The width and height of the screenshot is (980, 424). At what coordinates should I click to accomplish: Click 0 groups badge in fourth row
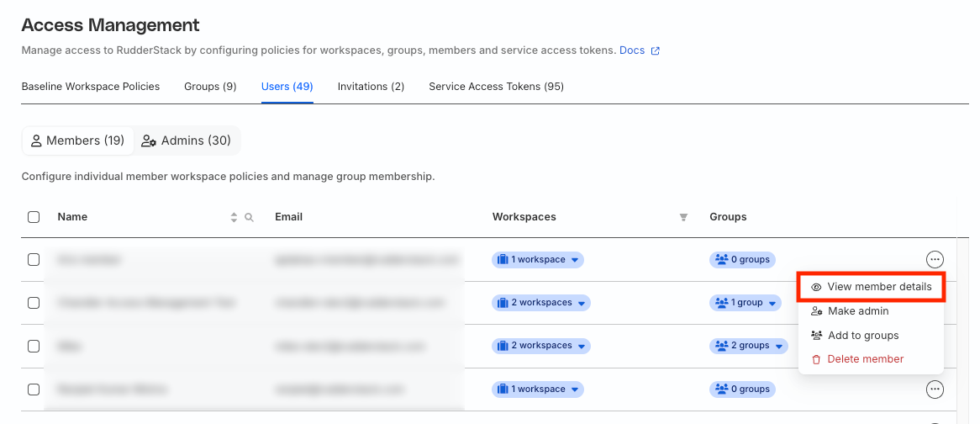pyautogui.click(x=742, y=389)
